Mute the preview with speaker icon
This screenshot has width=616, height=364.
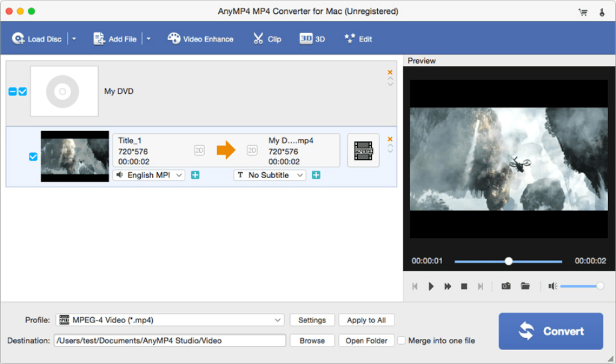[x=552, y=286]
